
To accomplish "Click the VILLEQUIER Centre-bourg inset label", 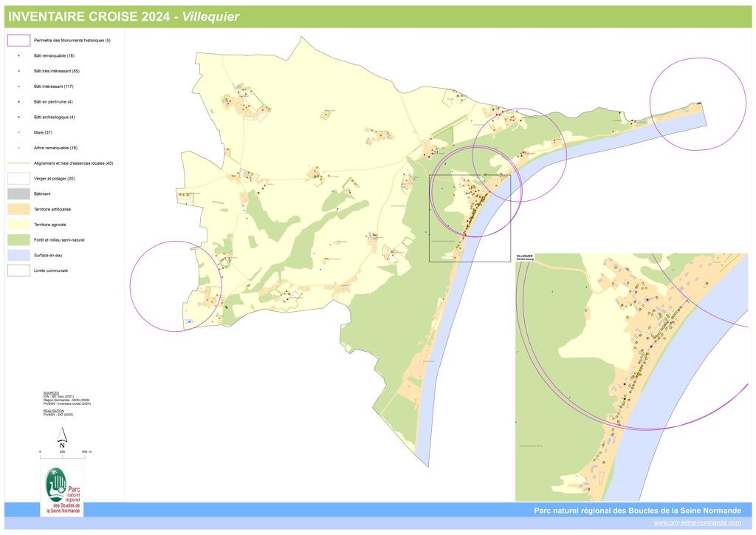I will pos(526,256).
